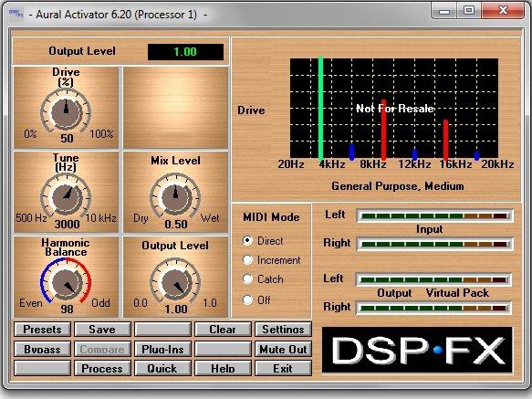Click the blue marker at 12kHz
Viewport: 532px width, 399px height.
click(x=414, y=154)
